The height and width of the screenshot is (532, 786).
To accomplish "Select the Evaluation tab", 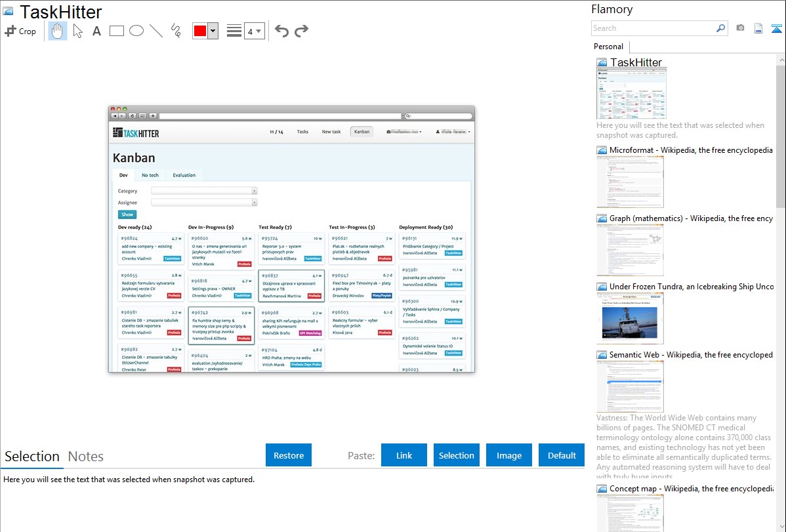I will 184,175.
